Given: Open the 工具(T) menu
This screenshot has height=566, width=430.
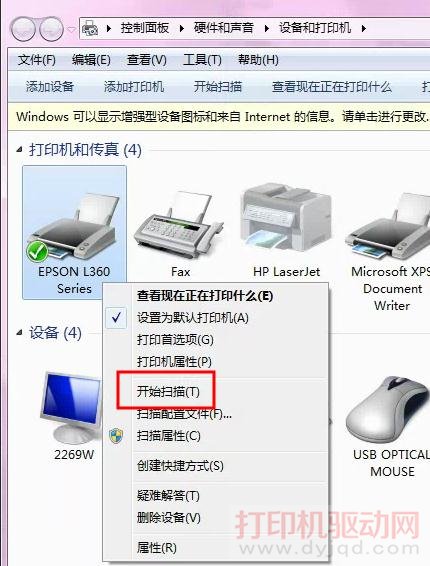Looking at the screenshot, I should tap(202, 60).
